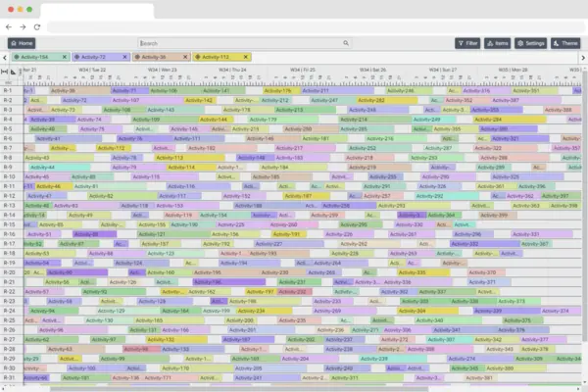Open the Filter button
Image resolution: width=588 pixels, height=392 pixels.
[x=467, y=43]
